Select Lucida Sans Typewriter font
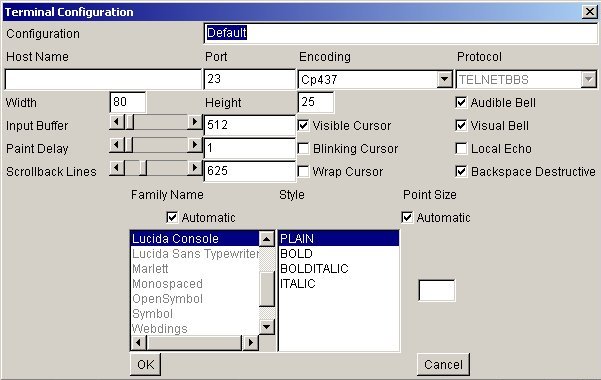Viewport: 601px width, 380px height. (195, 253)
